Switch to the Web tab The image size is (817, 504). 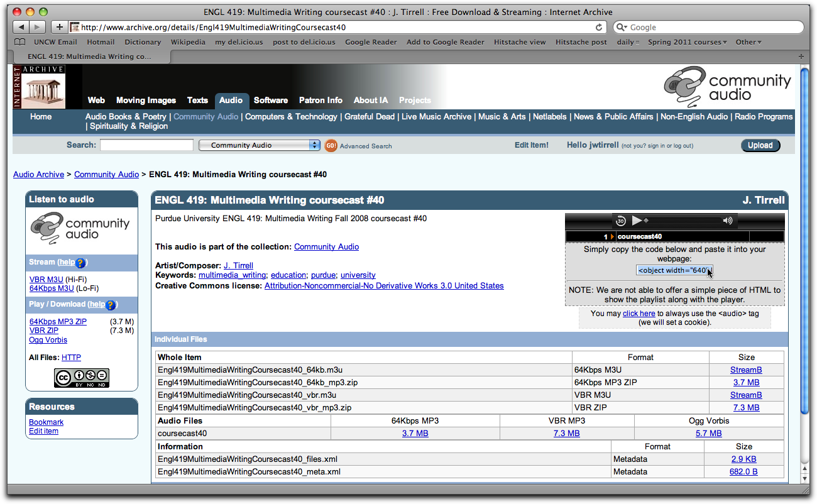click(x=96, y=100)
